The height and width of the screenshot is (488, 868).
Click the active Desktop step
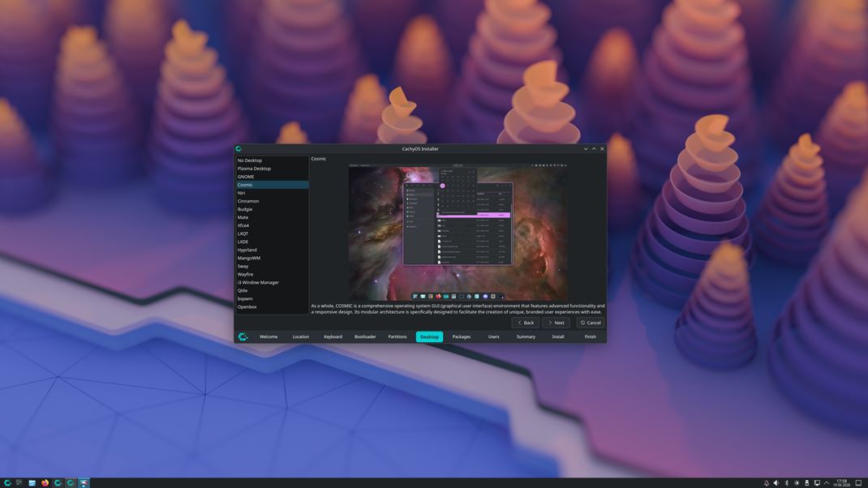pyautogui.click(x=430, y=336)
